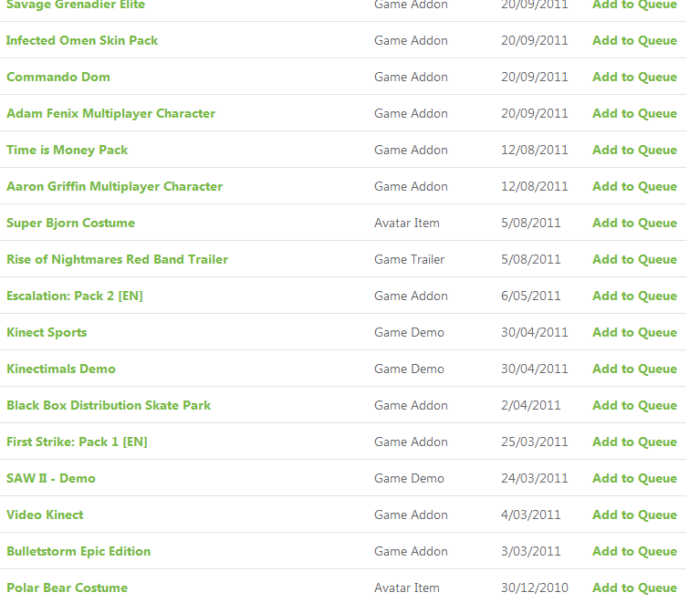The image size is (700, 603).
Task: Select Avatar Item type for Super Bjorn Costume
Action: pyautogui.click(x=407, y=224)
